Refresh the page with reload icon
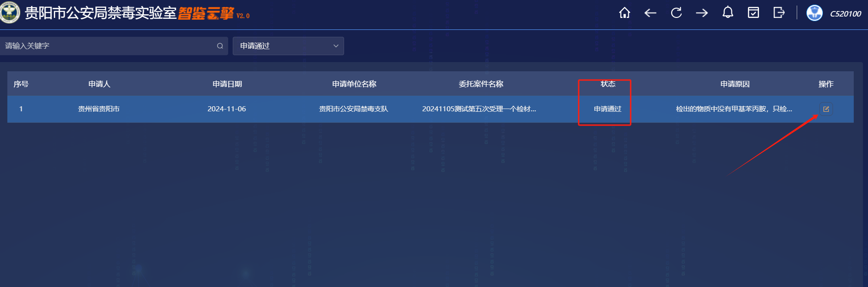Image resolution: width=868 pixels, height=287 pixels. (676, 13)
